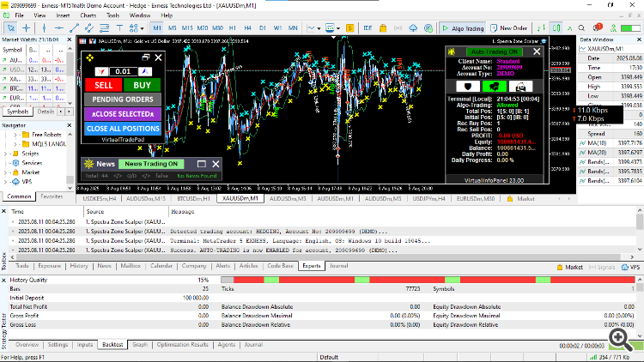
Task: Toggle the News Trading ON button
Action: 151,164
